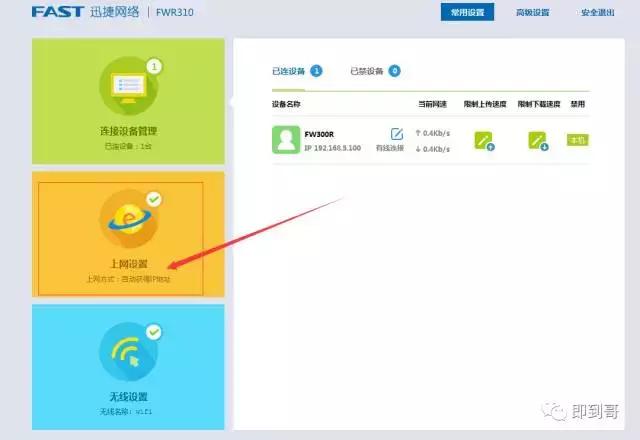The height and width of the screenshot is (440, 640).
Task: Open the 上网设置 panel label
Action: coord(129,264)
